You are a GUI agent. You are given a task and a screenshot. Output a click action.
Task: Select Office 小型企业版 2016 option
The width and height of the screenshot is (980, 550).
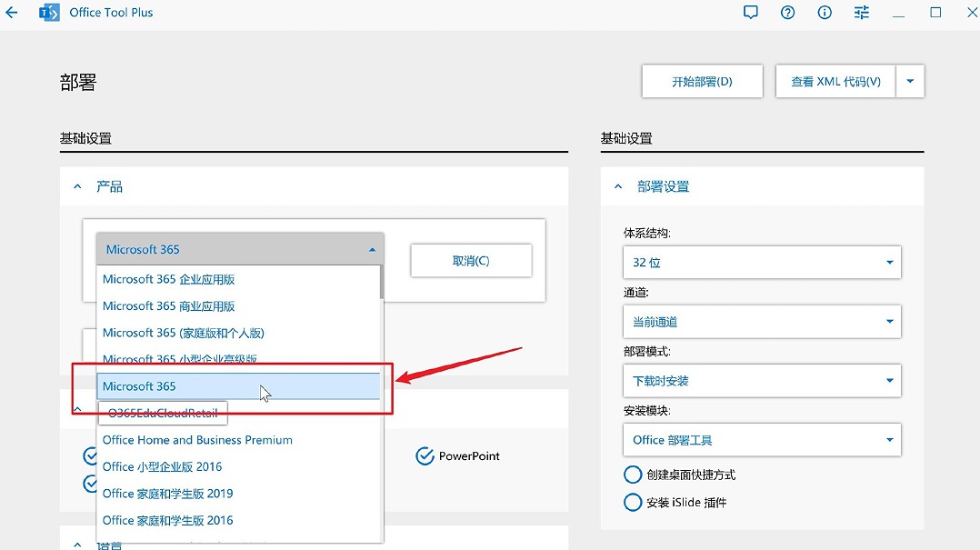(238, 467)
